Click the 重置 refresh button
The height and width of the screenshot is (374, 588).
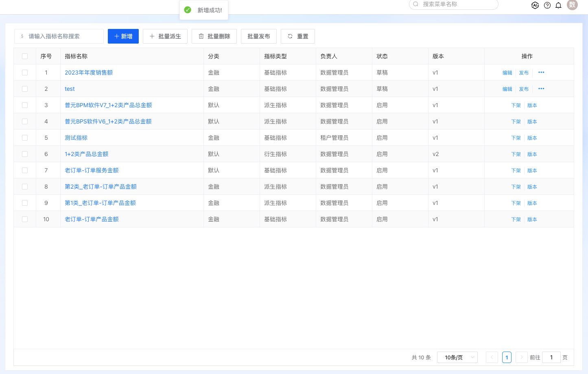[x=298, y=36]
